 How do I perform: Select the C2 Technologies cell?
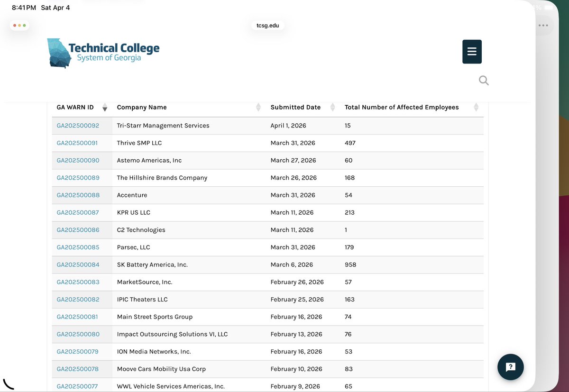coord(189,230)
